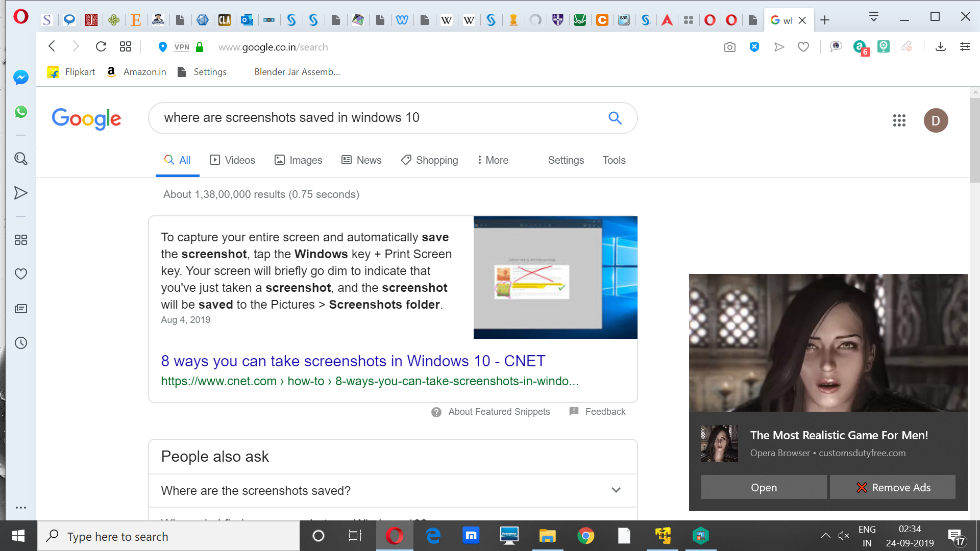This screenshot has height=551, width=980.
Task: Expand the More search categories menu
Action: (x=493, y=160)
